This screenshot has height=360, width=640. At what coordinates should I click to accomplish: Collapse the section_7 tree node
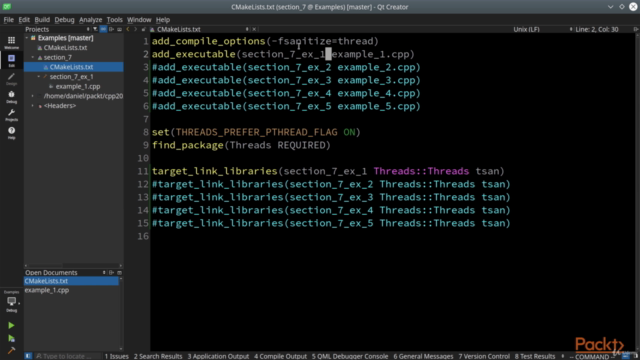click(33, 58)
